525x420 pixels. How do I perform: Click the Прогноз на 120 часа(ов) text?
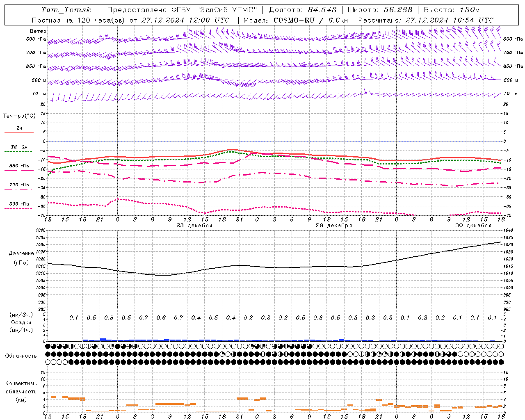tap(78, 20)
